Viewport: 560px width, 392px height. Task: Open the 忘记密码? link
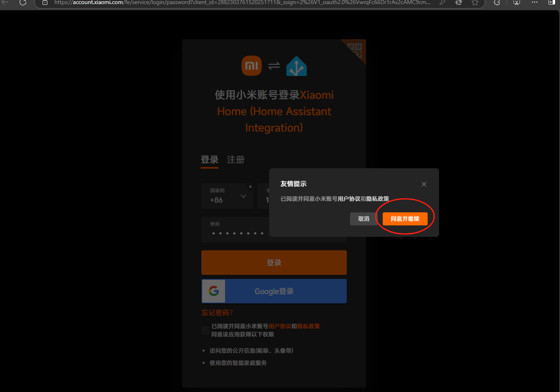point(217,313)
